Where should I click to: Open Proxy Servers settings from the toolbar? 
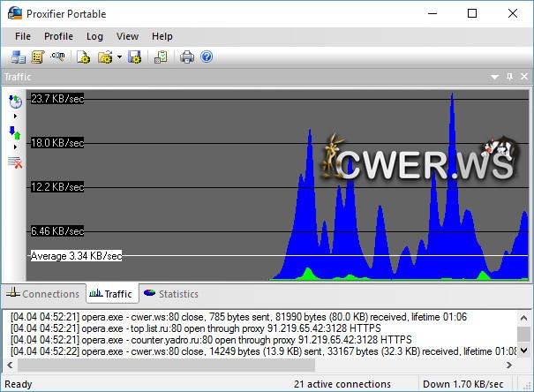click(x=19, y=57)
